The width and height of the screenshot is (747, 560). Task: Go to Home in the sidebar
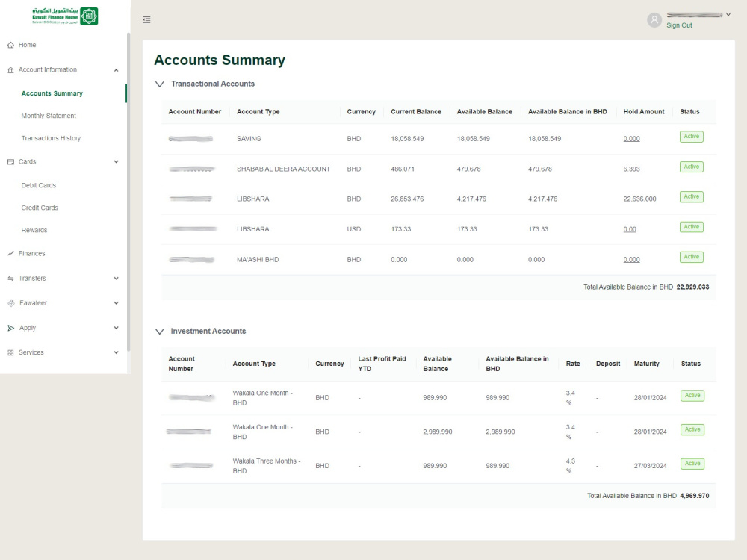pos(27,45)
